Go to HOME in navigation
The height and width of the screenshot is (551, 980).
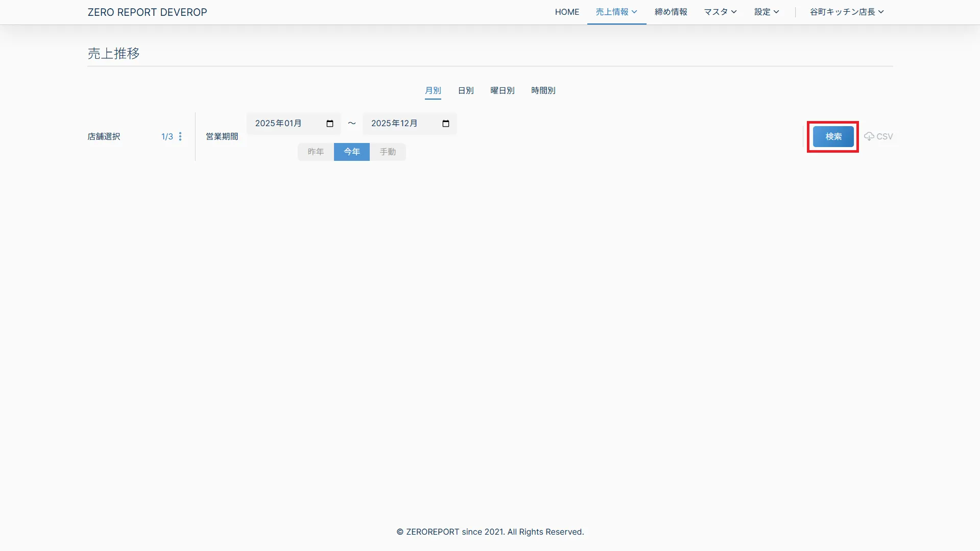pos(567,12)
